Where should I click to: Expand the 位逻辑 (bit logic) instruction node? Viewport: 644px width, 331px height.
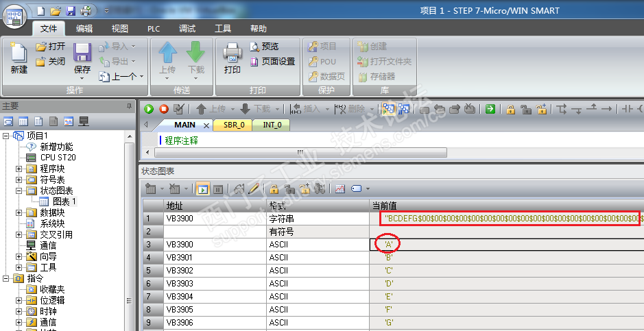19,300
